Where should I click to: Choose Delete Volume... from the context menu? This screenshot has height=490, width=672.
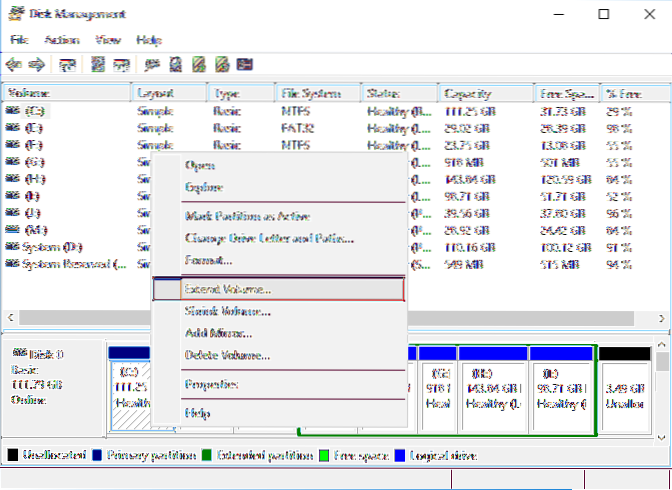227,355
